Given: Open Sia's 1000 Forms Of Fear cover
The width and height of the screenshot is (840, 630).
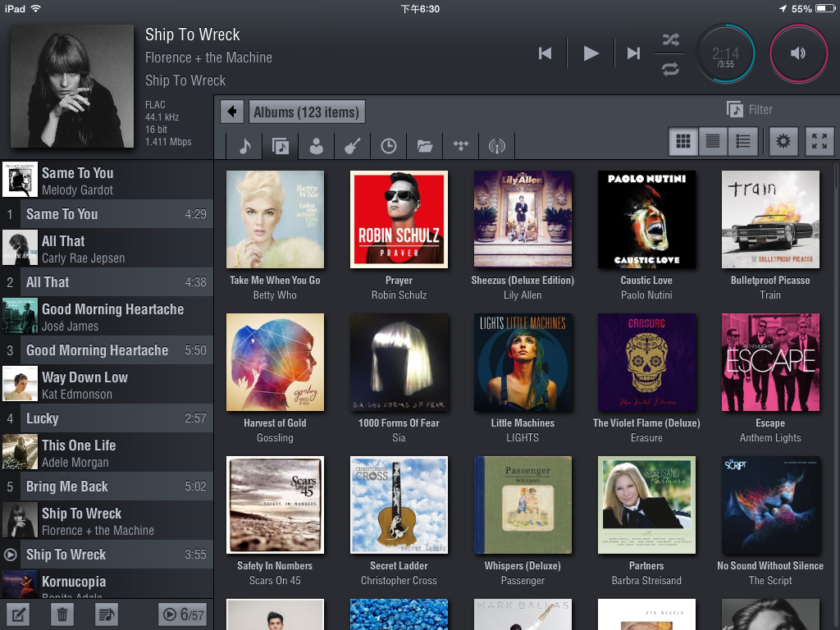Looking at the screenshot, I should pyautogui.click(x=399, y=362).
